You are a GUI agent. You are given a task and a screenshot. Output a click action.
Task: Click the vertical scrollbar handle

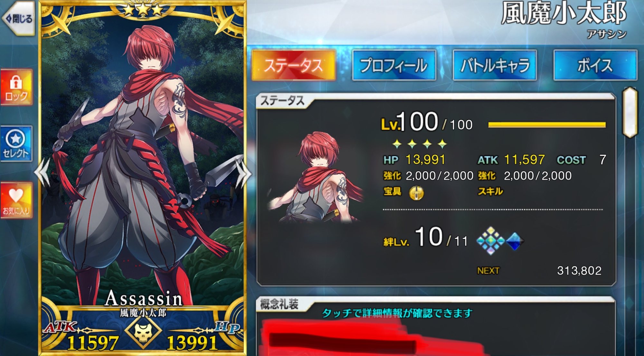pos(630,112)
